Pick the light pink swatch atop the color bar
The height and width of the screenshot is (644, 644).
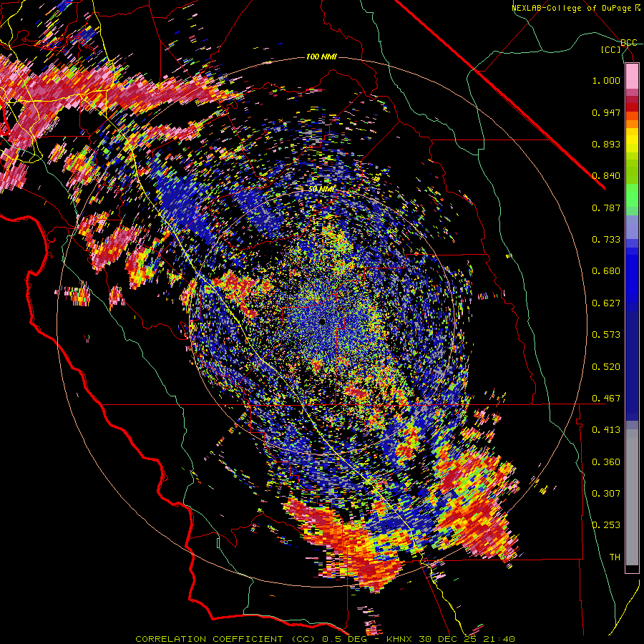click(x=632, y=76)
